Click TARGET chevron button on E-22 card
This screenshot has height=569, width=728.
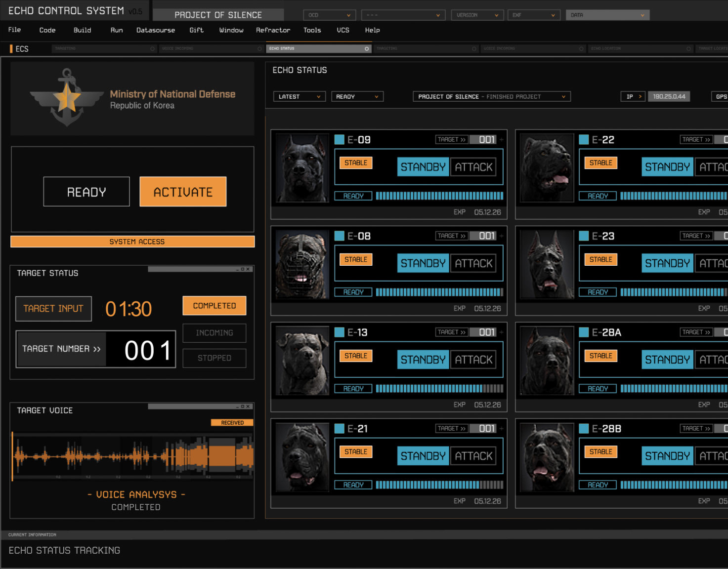point(696,140)
